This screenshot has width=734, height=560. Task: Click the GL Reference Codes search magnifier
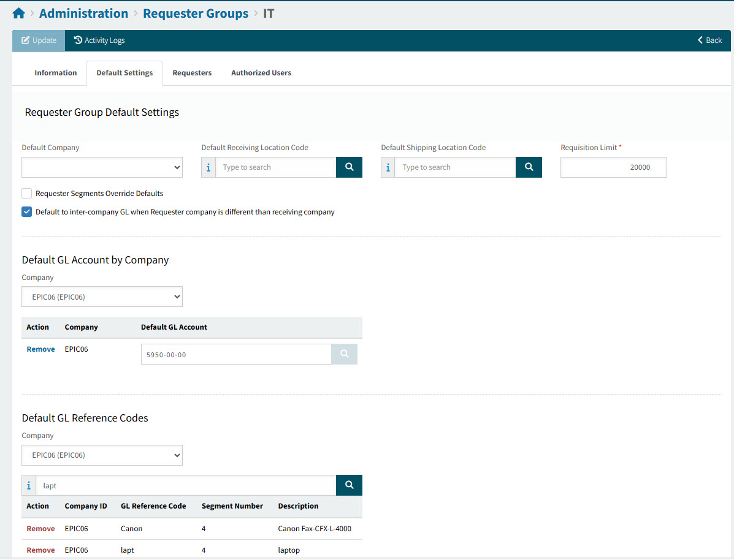349,485
